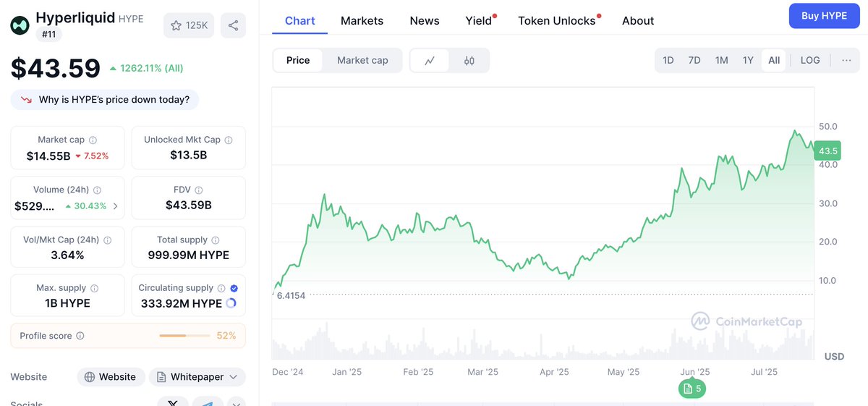Click the Circulating supply info icon
This screenshot has width=868, height=406.
click(221, 288)
